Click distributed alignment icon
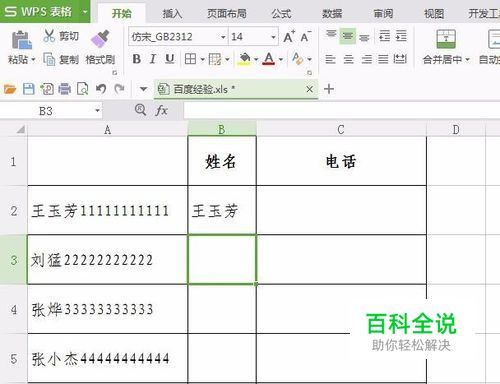This screenshot has width=500, height=384. pyautogui.click(x=400, y=59)
